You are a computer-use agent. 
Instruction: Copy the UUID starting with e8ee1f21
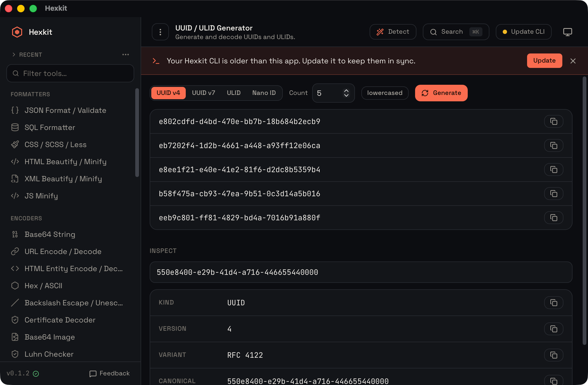click(554, 170)
